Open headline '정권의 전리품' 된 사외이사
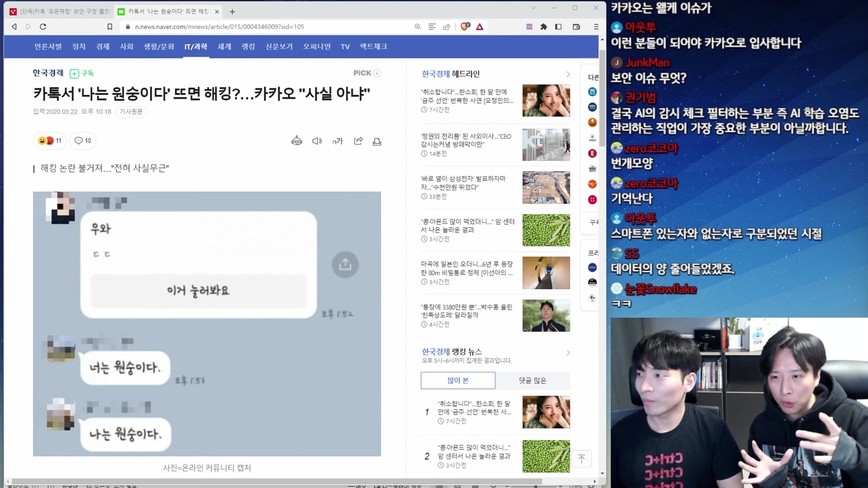This screenshot has width=868, height=488. (x=466, y=141)
